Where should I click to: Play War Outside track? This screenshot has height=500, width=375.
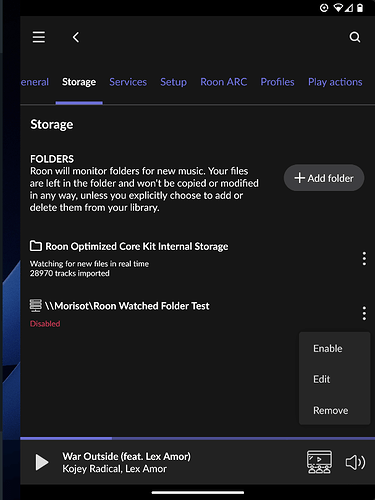42,462
